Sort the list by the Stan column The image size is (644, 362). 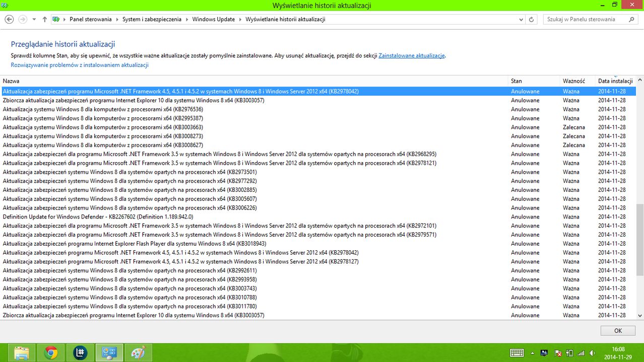[x=534, y=81]
